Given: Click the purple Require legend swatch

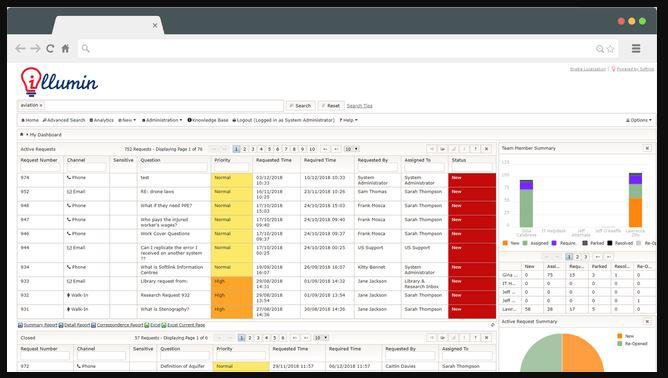Looking at the screenshot, I should [x=554, y=243].
